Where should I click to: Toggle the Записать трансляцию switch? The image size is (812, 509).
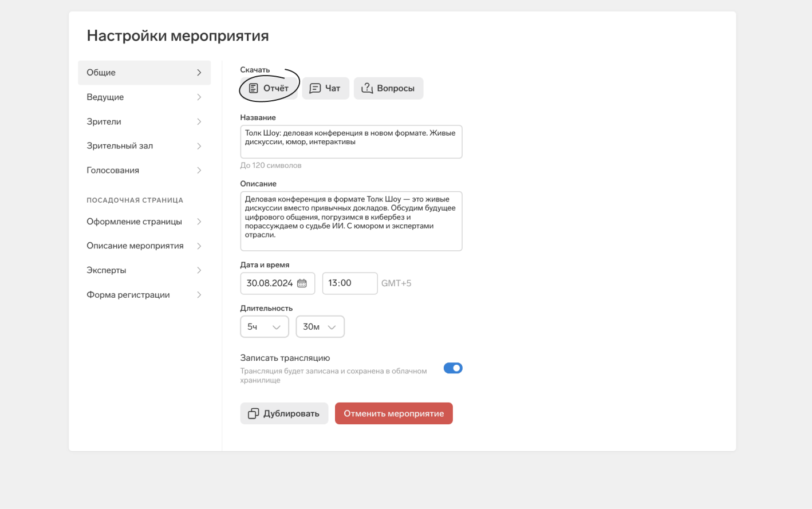[x=453, y=368]
